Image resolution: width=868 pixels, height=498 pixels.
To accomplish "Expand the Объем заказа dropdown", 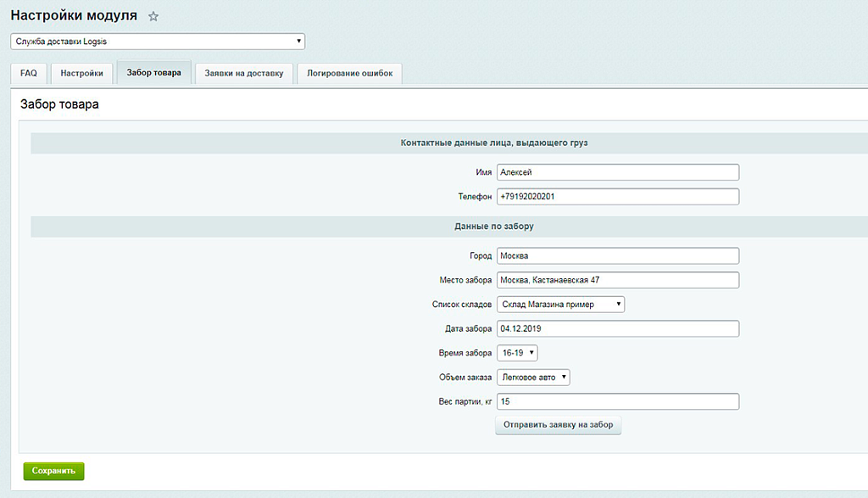I will tap(533, 378).
